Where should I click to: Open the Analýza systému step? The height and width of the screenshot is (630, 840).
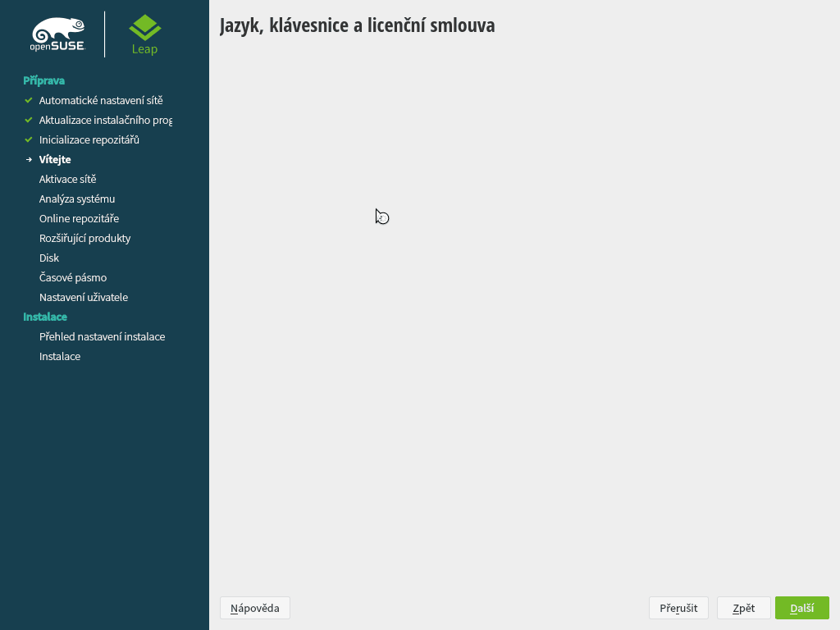(x=77, y=199)
